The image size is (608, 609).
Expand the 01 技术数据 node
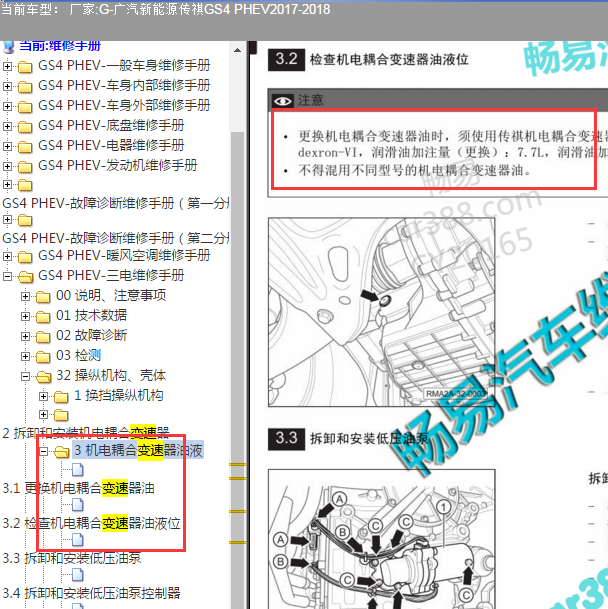pos(25,316)
